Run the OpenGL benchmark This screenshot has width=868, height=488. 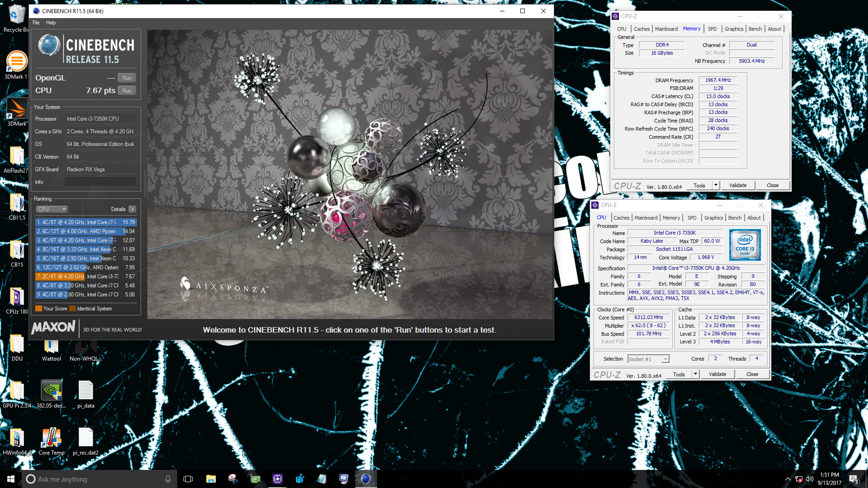click(x=127, y=78)
